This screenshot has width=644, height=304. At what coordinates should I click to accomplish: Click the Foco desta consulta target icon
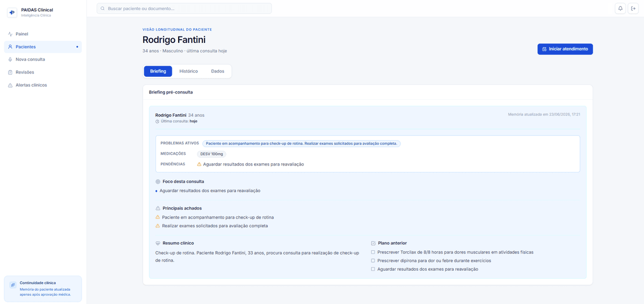point(158,182)
